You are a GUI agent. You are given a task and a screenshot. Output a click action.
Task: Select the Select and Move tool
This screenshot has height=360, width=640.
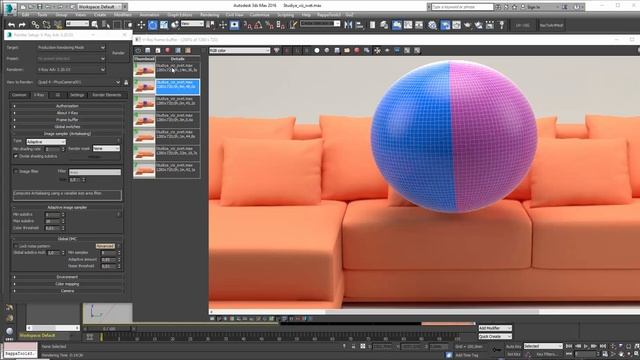click(141, 25)
